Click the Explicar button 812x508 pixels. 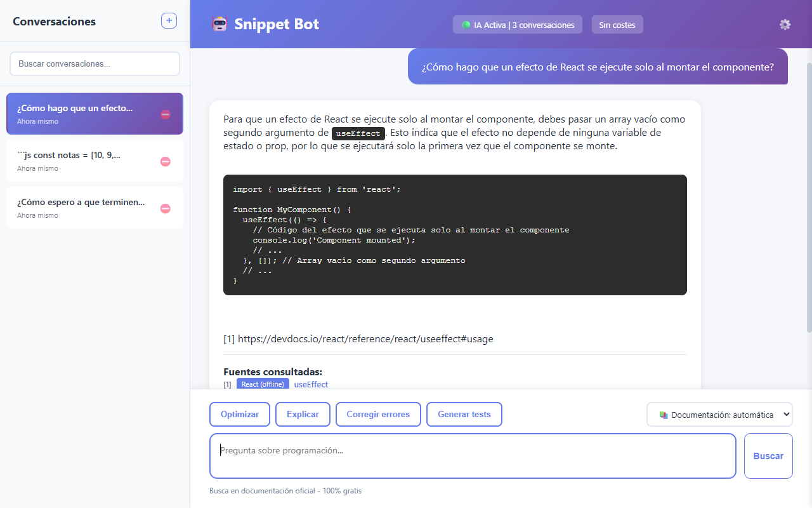click(303, 414)
